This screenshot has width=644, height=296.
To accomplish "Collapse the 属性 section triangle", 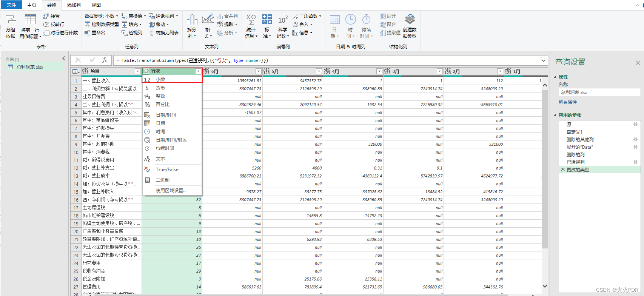I will click(x=555, y=77).
